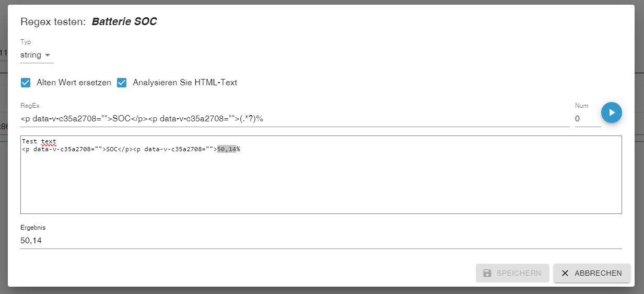Select the Ergebnis result field showing 50,14
Viewport: 644px width, 294px height.
(x=321, y=241)
